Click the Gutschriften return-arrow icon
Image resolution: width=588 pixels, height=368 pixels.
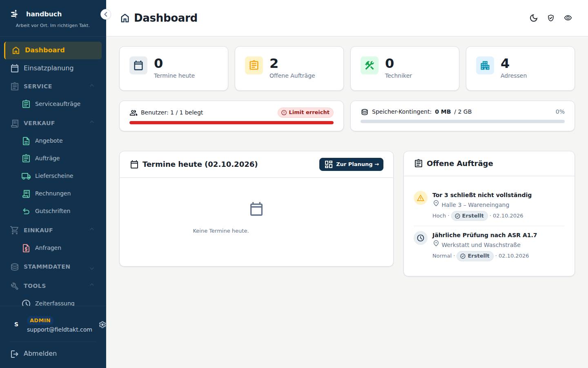[x=26, y=211]
